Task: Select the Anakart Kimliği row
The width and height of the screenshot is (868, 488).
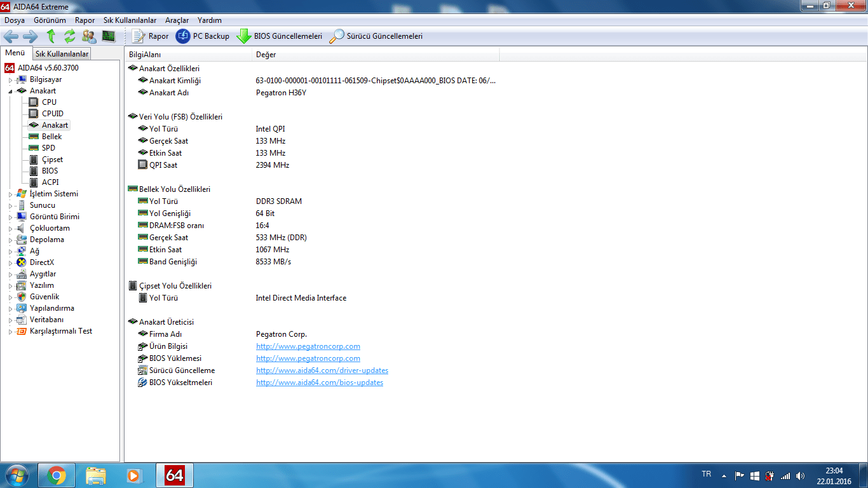Action: click(x=312, y=81)
